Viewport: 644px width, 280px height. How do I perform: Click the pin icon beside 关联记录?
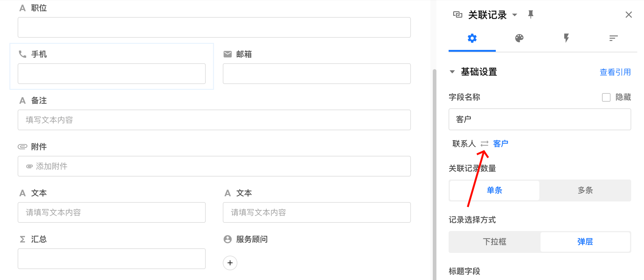(530, 14)
